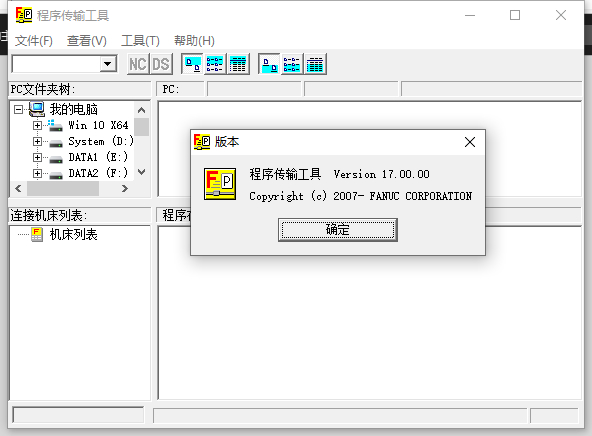The height and width of the screenshot is (436, 592).
Task: Minimize the 程序传输工具 window
Action: pyautogui.click(x=470, y=15)
